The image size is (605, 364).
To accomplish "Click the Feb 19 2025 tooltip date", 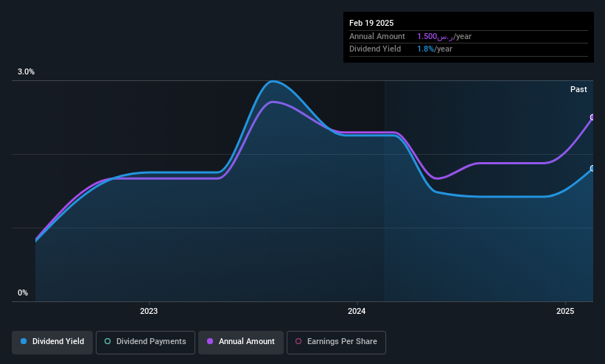I will coord(371,23).
